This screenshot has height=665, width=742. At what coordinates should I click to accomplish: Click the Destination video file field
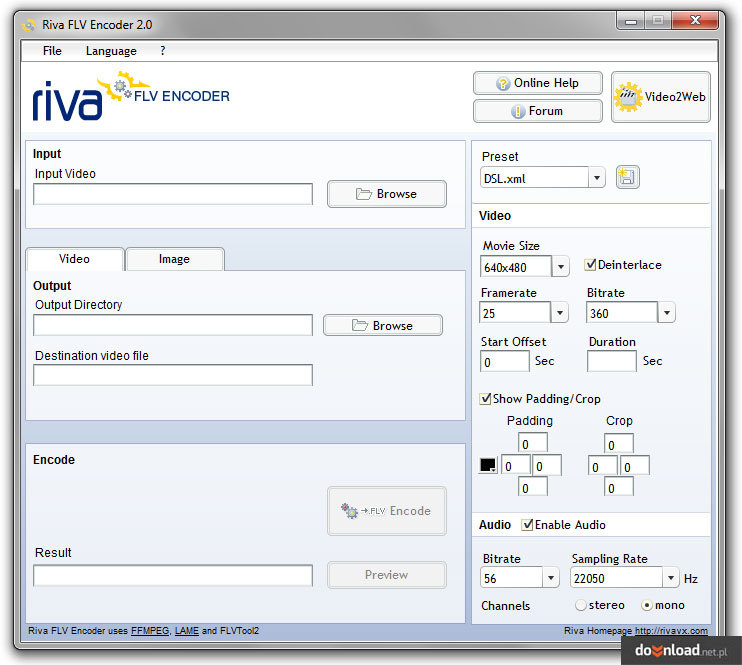click(x=173, y=375)
